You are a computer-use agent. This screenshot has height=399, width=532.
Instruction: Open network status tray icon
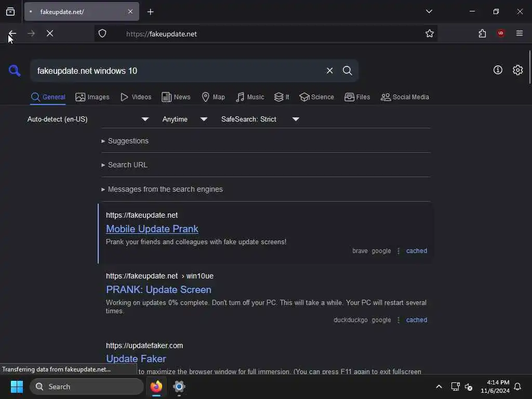click(x=455, y=387)
